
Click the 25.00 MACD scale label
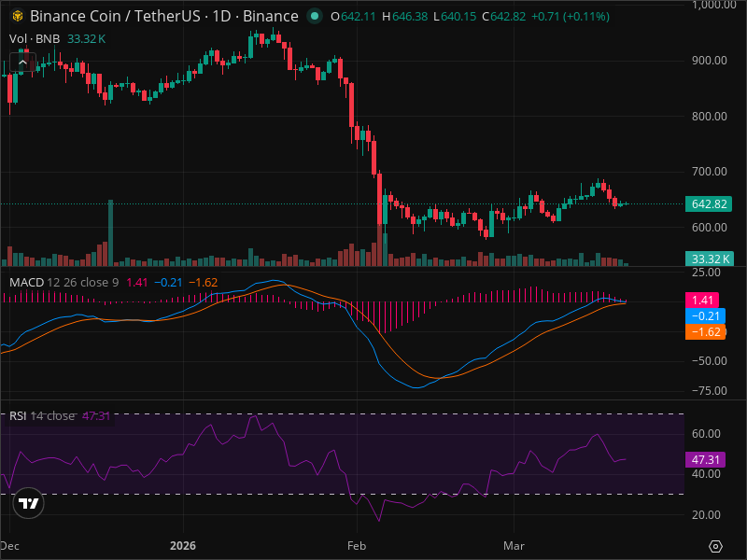click(x=706, y=273)
